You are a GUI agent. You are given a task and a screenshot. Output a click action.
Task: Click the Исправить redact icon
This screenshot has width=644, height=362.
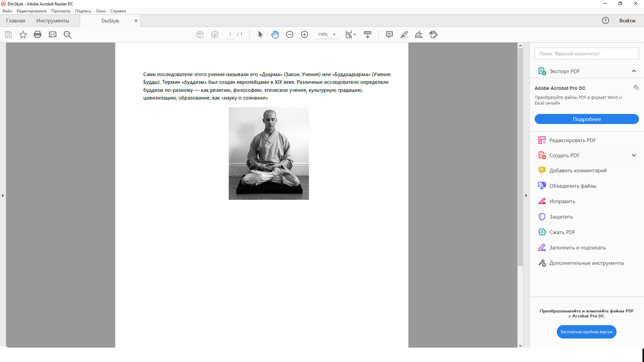[542, 201]
